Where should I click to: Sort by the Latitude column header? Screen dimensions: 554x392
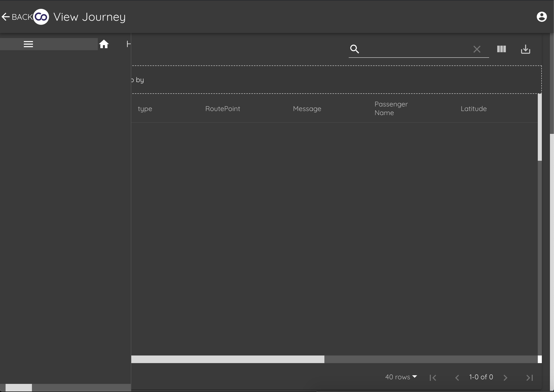473,109
